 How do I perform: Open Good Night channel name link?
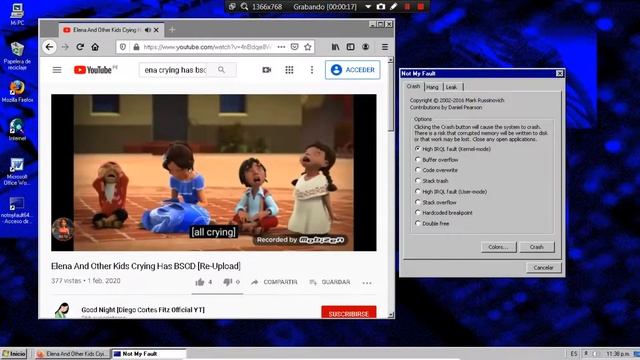(143, 309)
